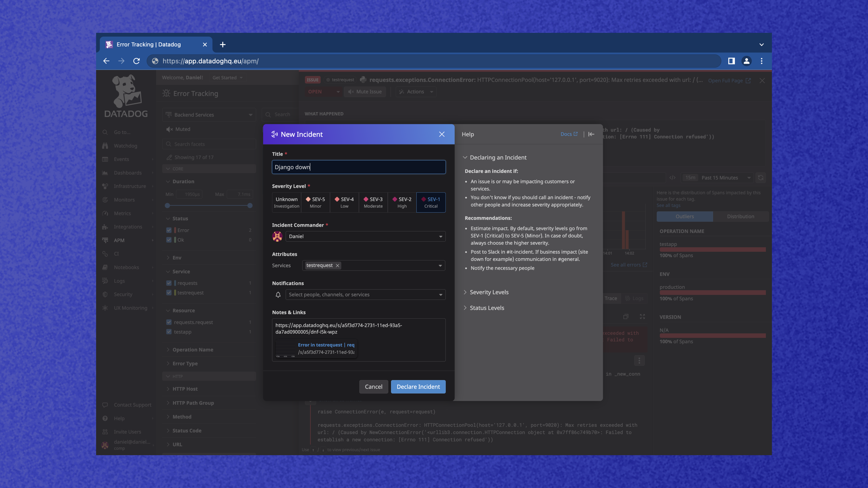
Task: Click the Declare Incident button
Action: (418, 386)
